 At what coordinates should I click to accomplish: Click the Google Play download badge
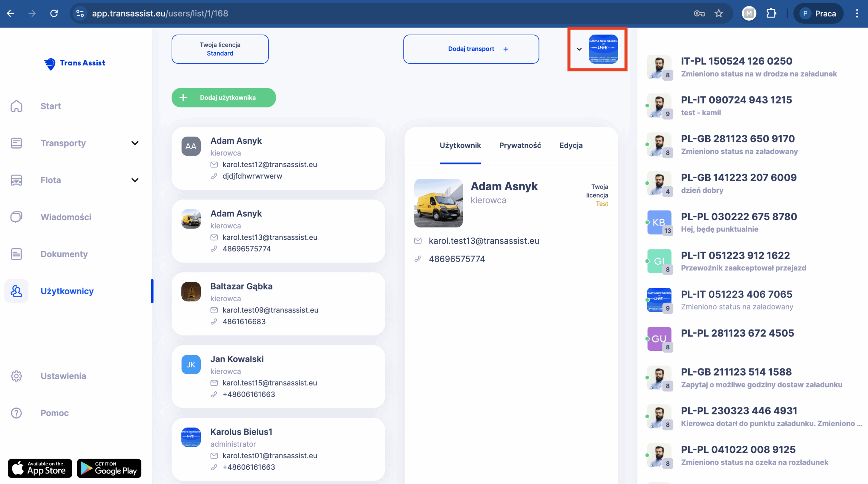(x=109, y=468)
